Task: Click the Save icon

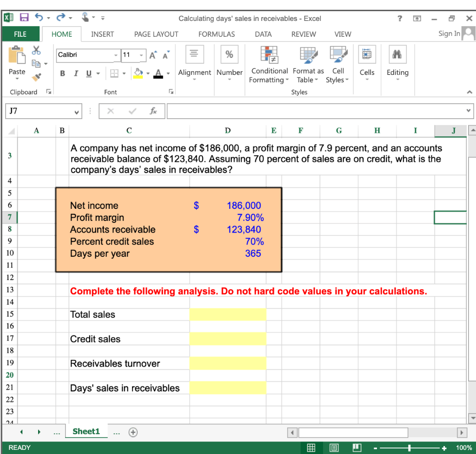Action: coord(25,17)
